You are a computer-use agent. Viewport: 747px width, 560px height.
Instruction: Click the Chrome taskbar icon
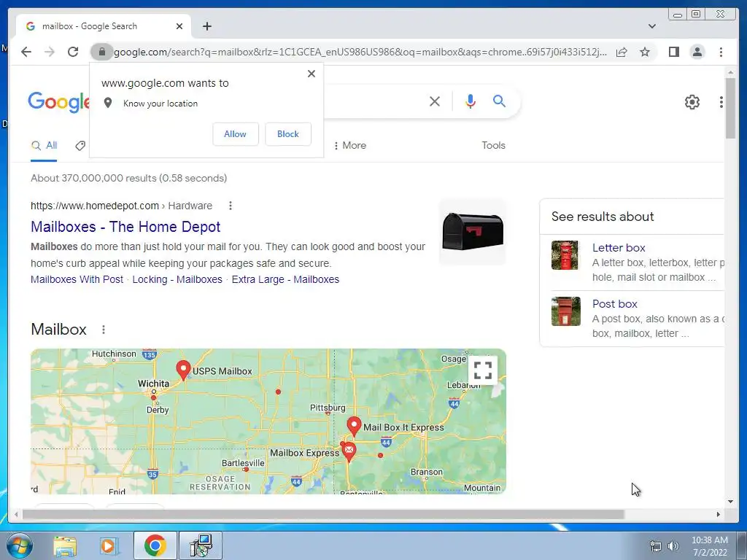click(x=155, y=545)
